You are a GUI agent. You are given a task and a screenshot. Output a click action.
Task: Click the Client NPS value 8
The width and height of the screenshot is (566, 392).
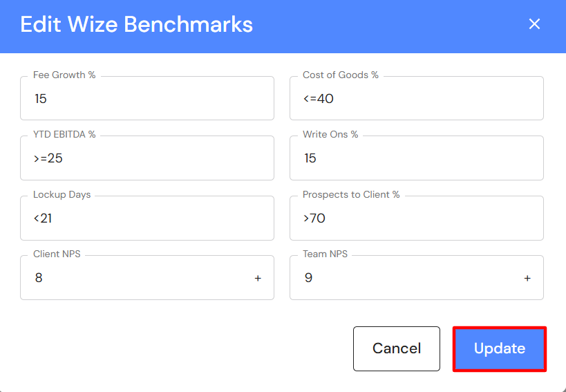pos(40,278)
